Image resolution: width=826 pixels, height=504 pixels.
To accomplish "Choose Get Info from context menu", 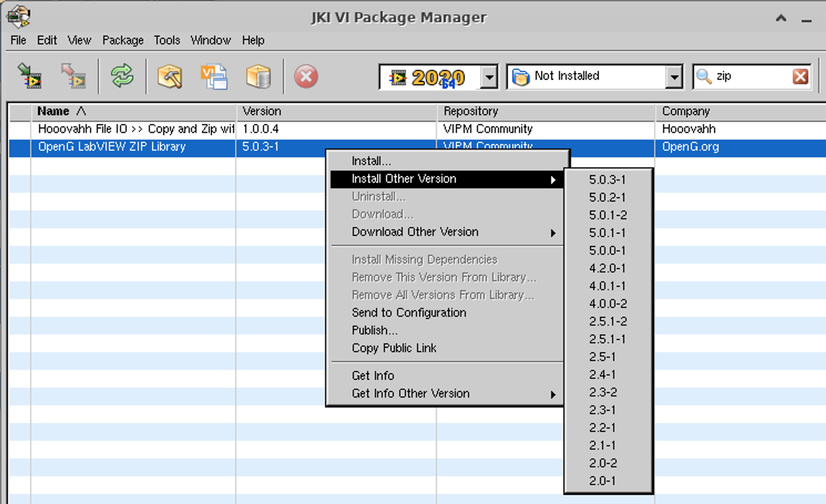I will tap(447, 376).
